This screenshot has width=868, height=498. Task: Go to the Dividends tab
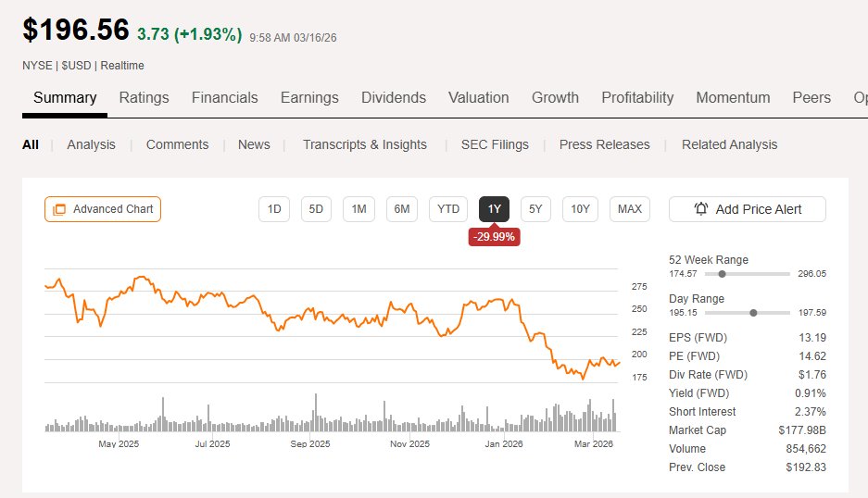coord(394,98)
